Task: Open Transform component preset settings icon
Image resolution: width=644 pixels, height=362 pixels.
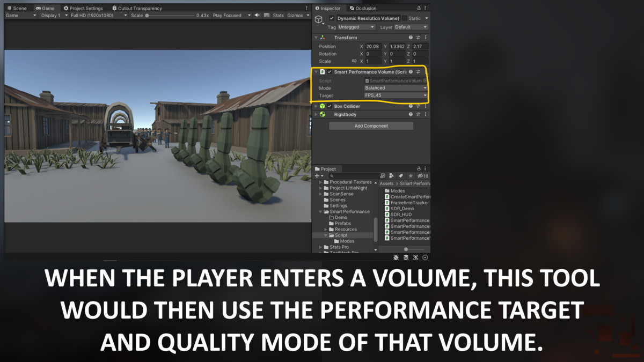Action: pyautogui.click(x=418, y=38)
